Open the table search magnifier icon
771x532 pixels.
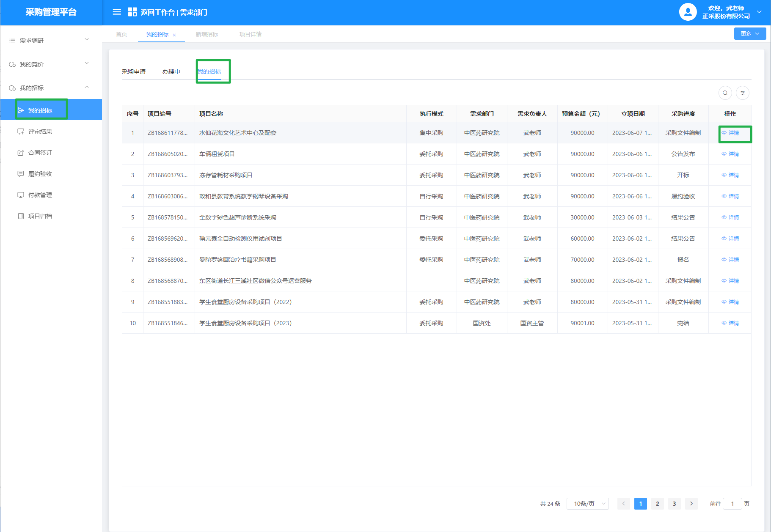click(725, 93)
